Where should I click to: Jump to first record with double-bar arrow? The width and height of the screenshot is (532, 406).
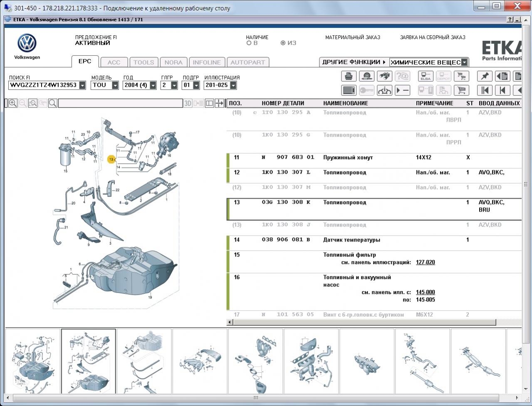pos(485,90)
